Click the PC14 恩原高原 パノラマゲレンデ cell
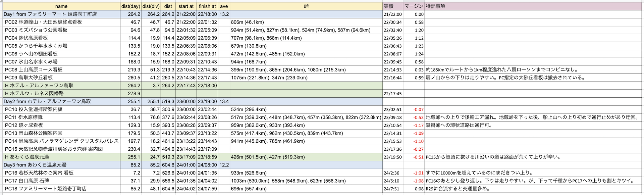644x195 pixels. tap(61, 141)
